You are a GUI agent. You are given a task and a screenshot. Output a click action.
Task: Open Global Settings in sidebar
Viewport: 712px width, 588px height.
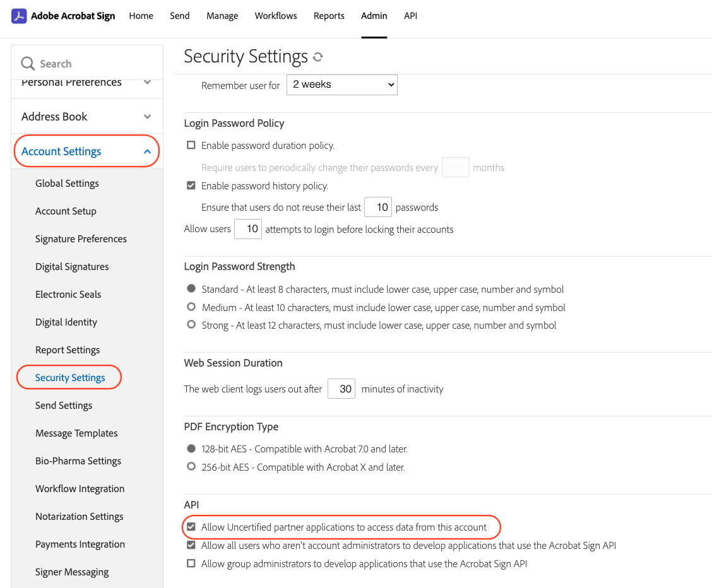point(67,184)
